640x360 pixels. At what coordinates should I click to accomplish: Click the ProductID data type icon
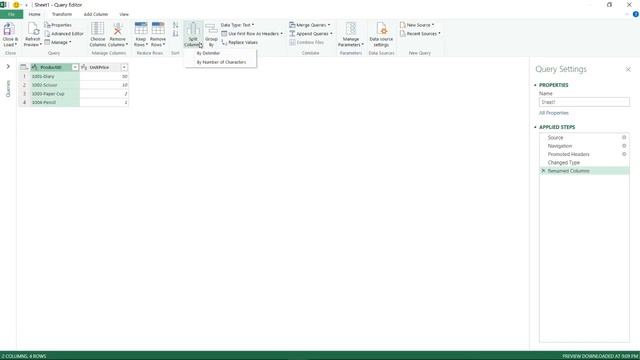(34, 67)
